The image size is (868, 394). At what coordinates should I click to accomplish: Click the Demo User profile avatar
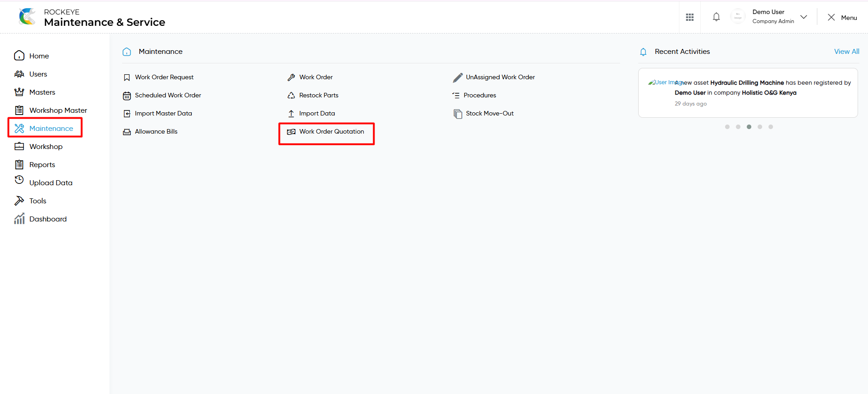click(x=738, y=17)
